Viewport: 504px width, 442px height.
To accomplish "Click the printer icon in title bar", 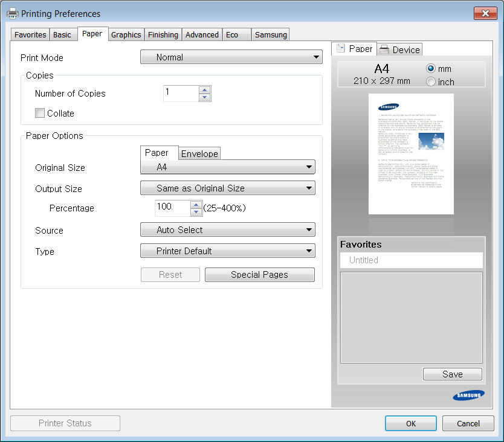I will (12, 13).
